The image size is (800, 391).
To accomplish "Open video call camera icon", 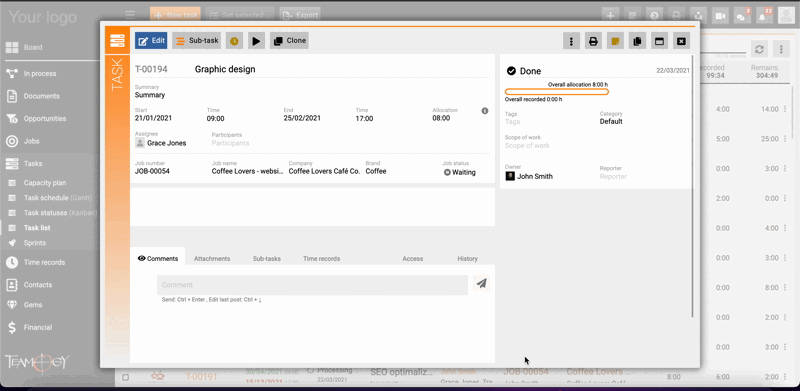I will pos(720,16).
